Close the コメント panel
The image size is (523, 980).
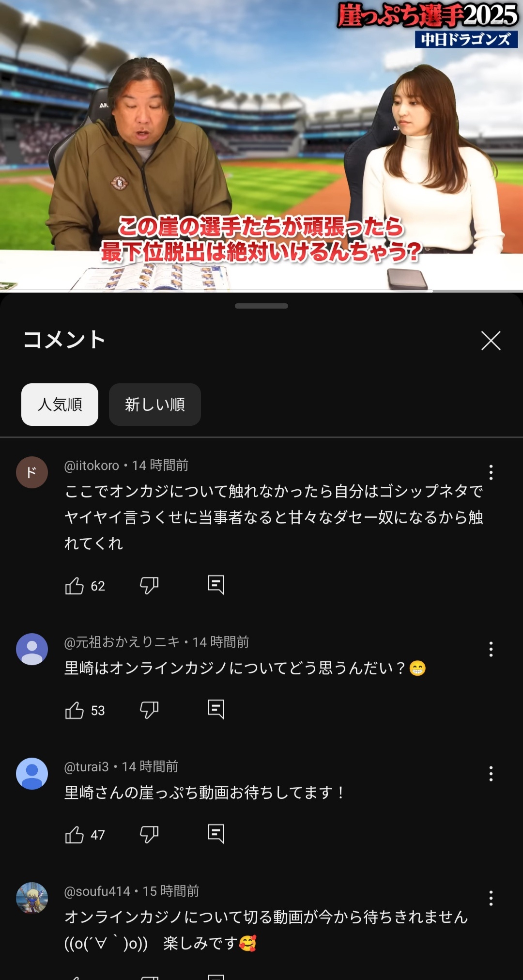click(491, 341)
